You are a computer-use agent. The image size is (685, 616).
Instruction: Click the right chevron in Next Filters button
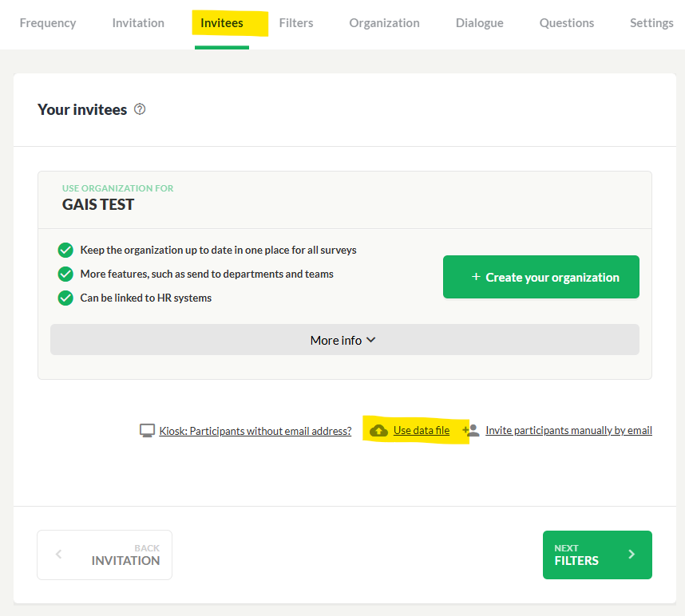pos(632,555)
